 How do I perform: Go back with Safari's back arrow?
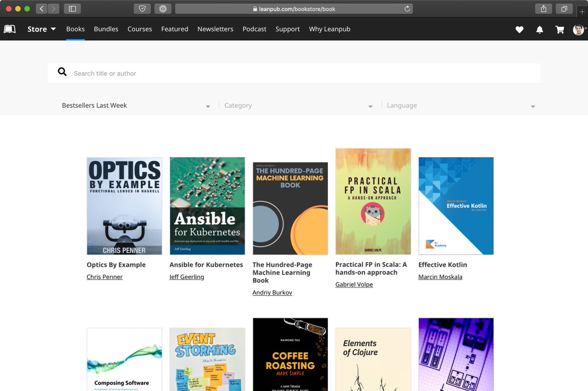[x=42, y=9]
